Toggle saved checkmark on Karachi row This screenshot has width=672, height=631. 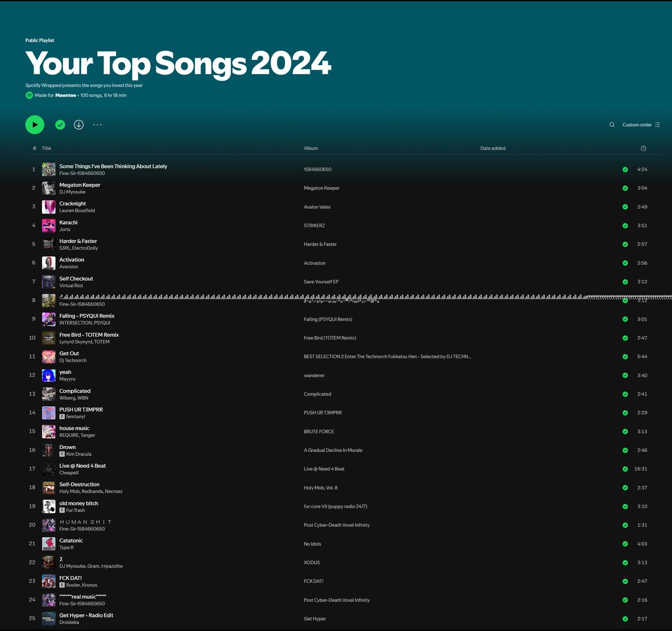coord(625,225)
